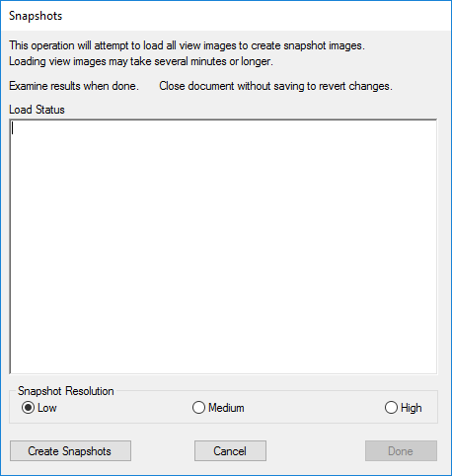Click the 'Snapshot Resolution' group heading
452x476 pixels.
(66, 391)
